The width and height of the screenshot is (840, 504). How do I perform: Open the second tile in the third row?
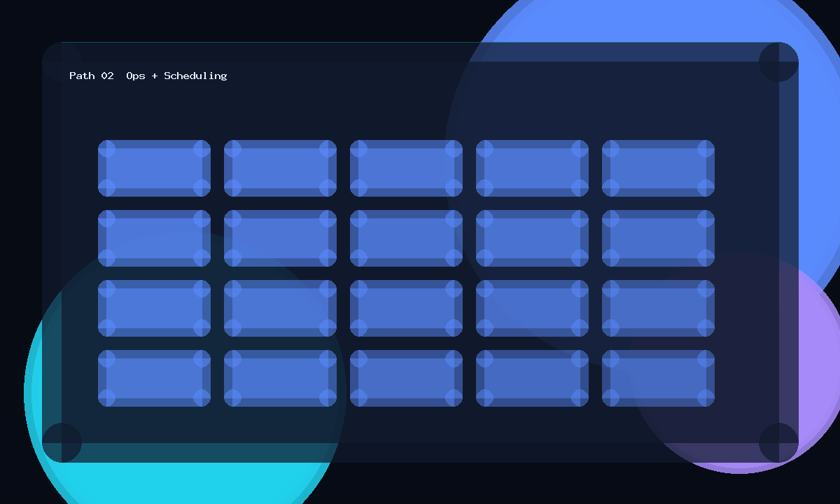[x=280, y=308]
